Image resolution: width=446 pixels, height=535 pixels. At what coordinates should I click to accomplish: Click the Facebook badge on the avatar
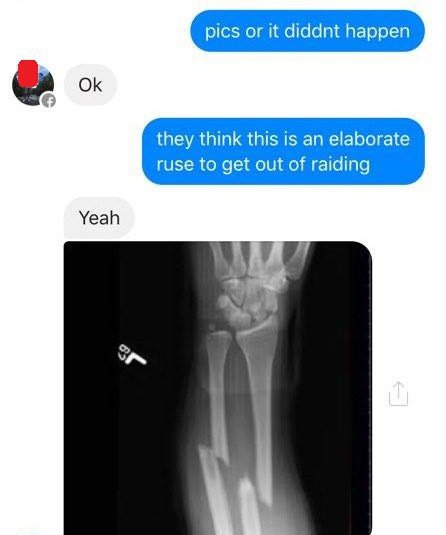48,100
